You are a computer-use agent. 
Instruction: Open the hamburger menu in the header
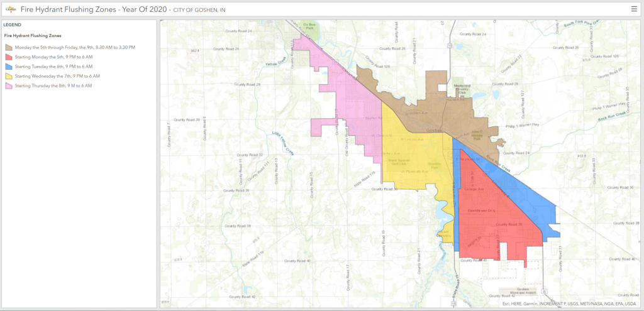(x=633, y=9)
